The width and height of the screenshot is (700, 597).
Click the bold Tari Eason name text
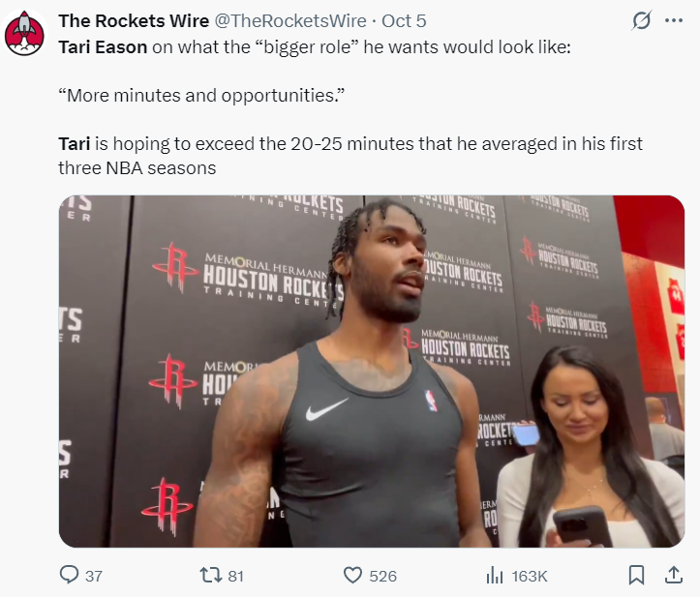point(103,46)
